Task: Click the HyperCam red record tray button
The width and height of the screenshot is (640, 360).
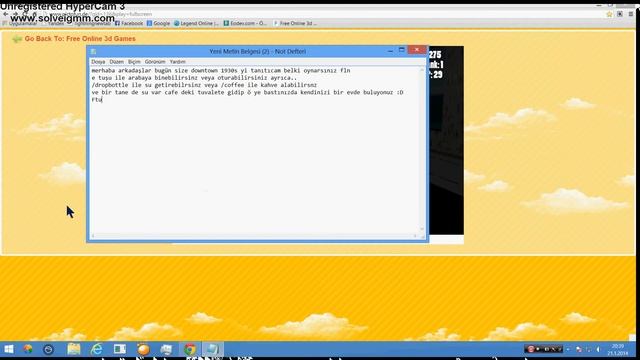Action: pyautogui.click(x=531, y=349)
